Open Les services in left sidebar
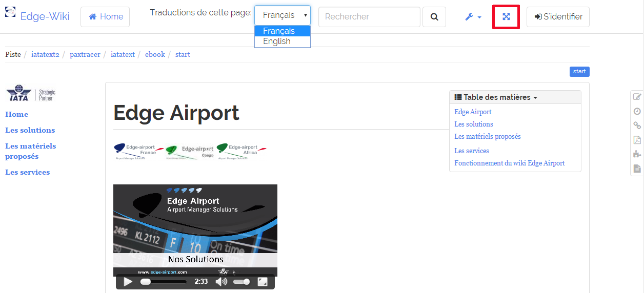This screenshot has width=644, height=293. coord(27,172)
